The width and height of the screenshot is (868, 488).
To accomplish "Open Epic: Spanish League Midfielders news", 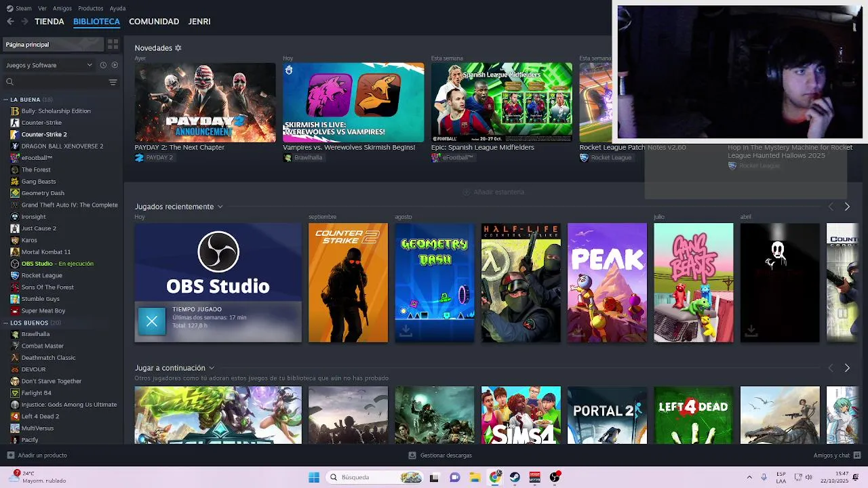I will [x=502, y=102].
